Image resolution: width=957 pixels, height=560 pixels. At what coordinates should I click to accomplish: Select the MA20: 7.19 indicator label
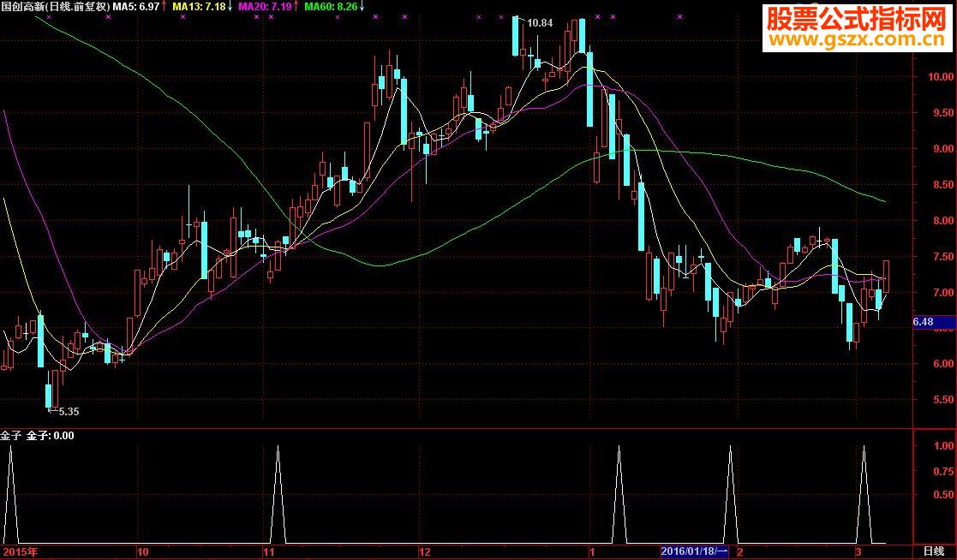click(x=266, y=7)
